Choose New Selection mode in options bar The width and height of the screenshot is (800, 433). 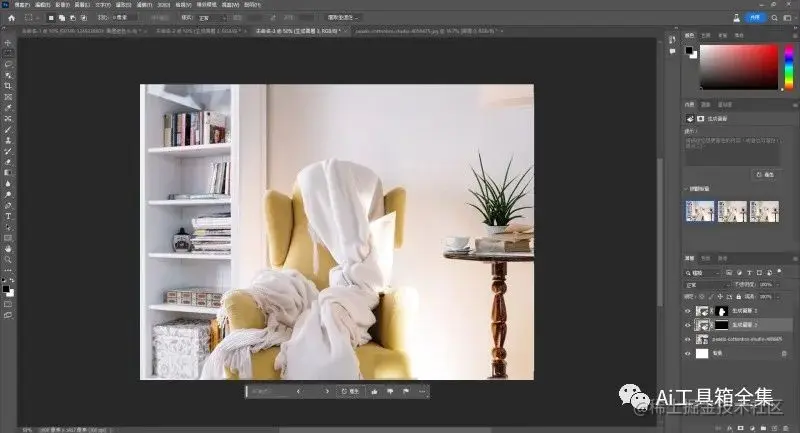[51, 18]
